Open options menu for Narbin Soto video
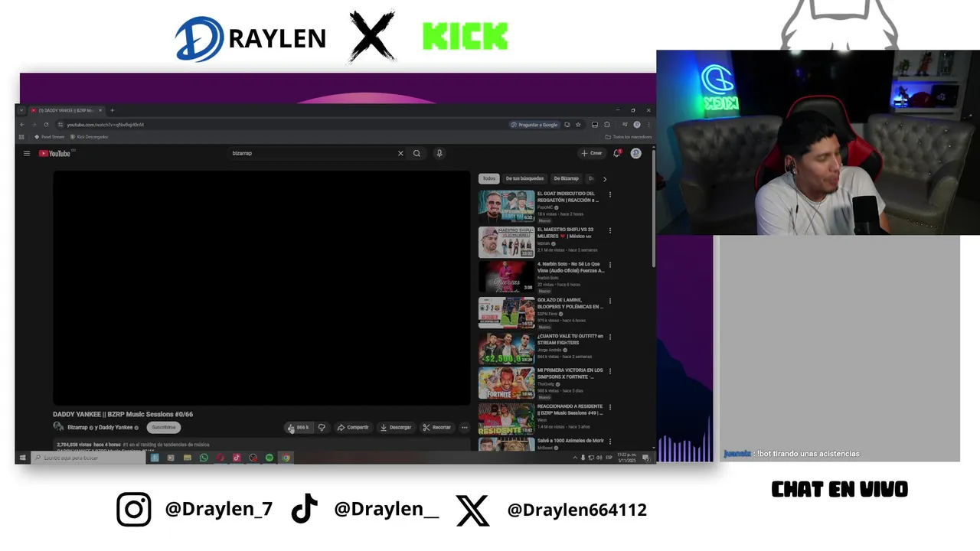Viewport: 980px width, 551px height. [x=610, y=266]
